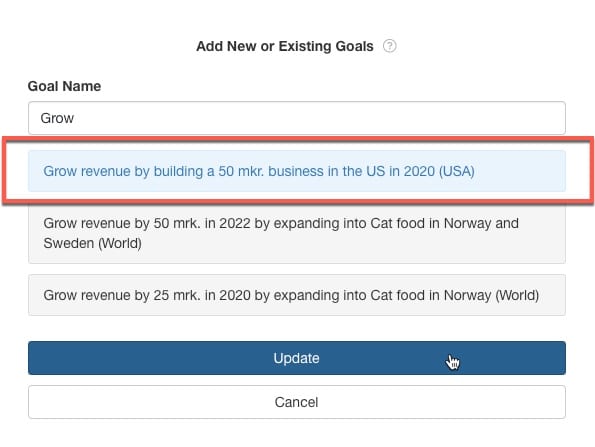Open the help question mark icon
Screen dimensions: 595x447
tap(389, 46)
